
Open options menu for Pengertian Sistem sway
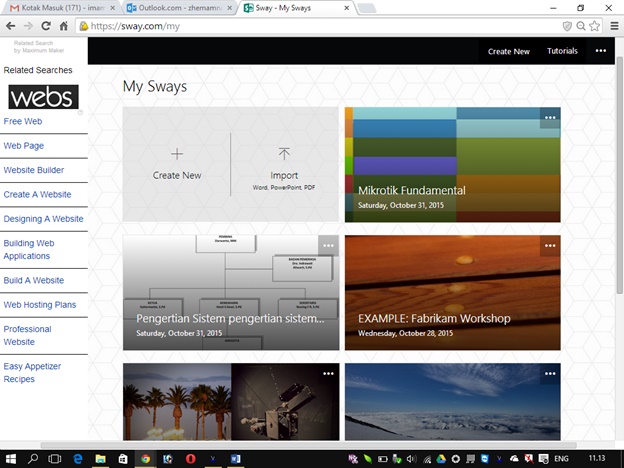328,246
